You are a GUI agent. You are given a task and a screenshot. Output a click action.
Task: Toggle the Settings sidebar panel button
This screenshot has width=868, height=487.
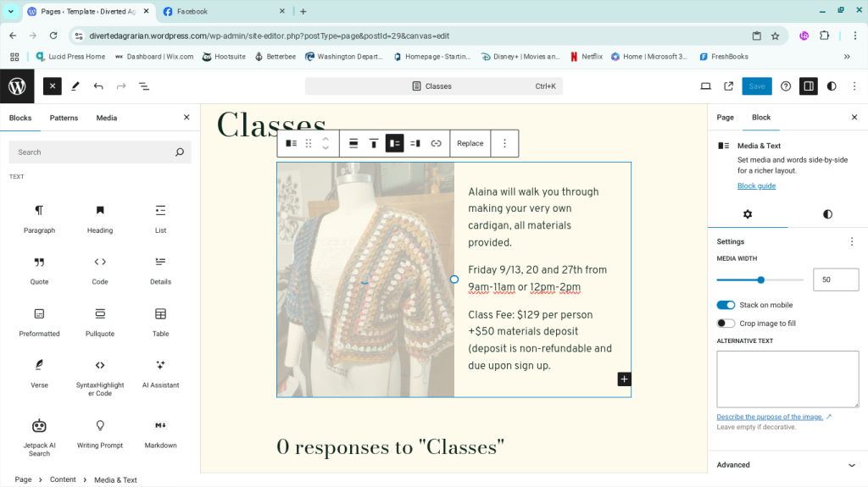pyautogui.click(x=809, y=86)
